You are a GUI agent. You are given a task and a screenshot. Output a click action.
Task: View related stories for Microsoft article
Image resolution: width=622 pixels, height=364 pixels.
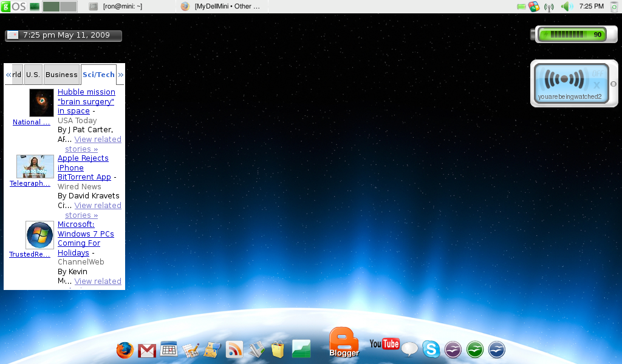(98, 281)
